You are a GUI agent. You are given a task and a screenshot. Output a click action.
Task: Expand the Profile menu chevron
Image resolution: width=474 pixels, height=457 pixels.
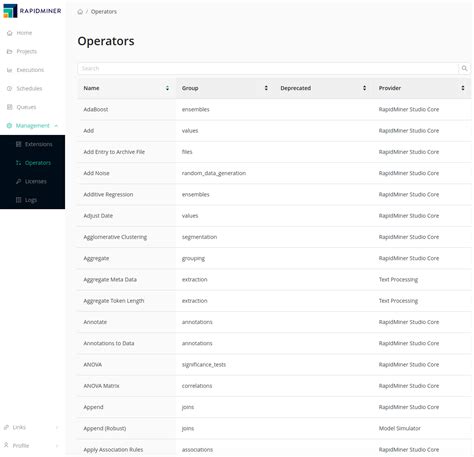pyautogui.click(x=57, y=446)
